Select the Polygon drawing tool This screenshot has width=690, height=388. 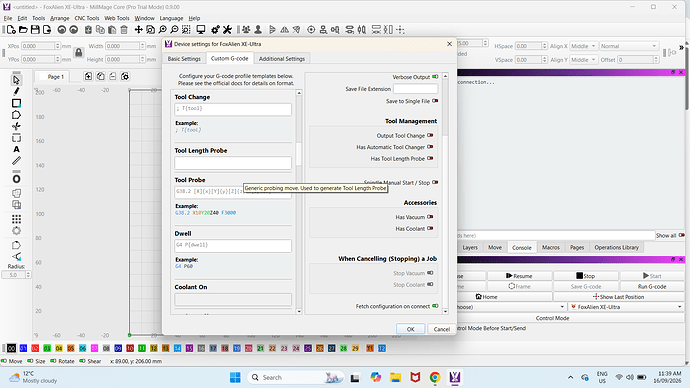click(x=16, y=115)
